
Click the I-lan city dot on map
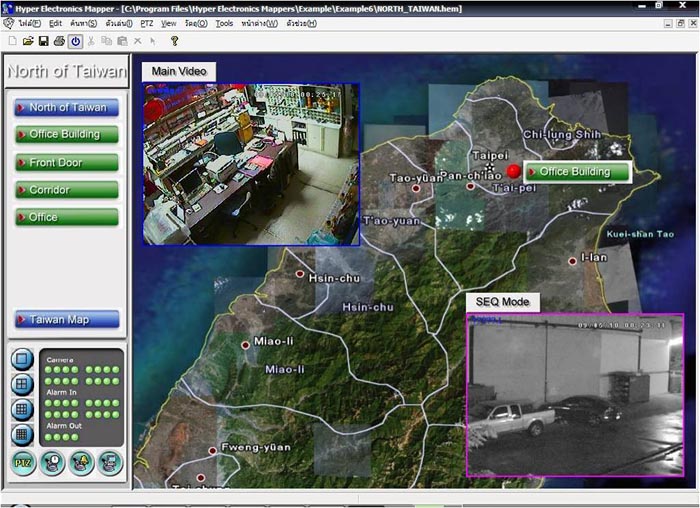572,261
